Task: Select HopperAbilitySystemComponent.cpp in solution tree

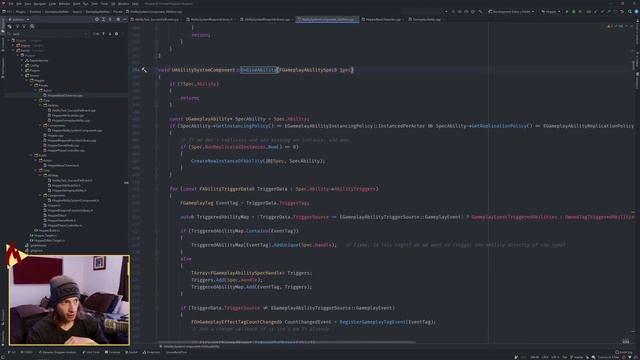Action: [x=75, y=131]
